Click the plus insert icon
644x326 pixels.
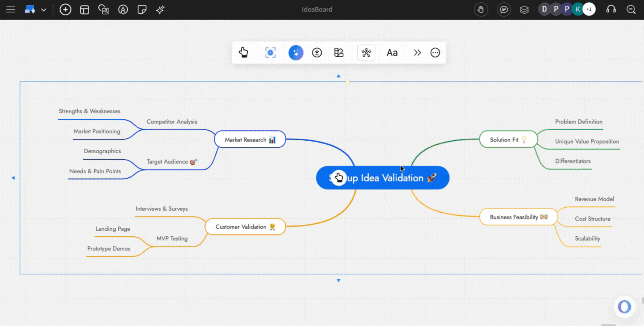pyautogui.click(x=65, y=9)
